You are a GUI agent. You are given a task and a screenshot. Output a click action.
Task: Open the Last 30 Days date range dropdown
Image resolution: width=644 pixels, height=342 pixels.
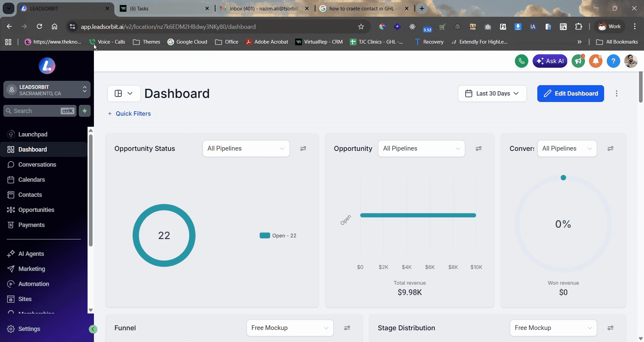[x=492, y=94]
